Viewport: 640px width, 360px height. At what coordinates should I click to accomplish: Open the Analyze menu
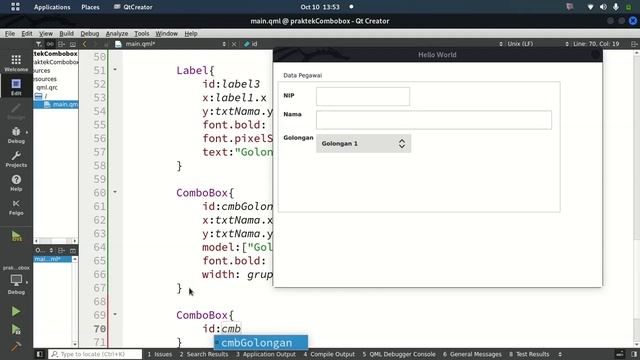tap(117, 33)
